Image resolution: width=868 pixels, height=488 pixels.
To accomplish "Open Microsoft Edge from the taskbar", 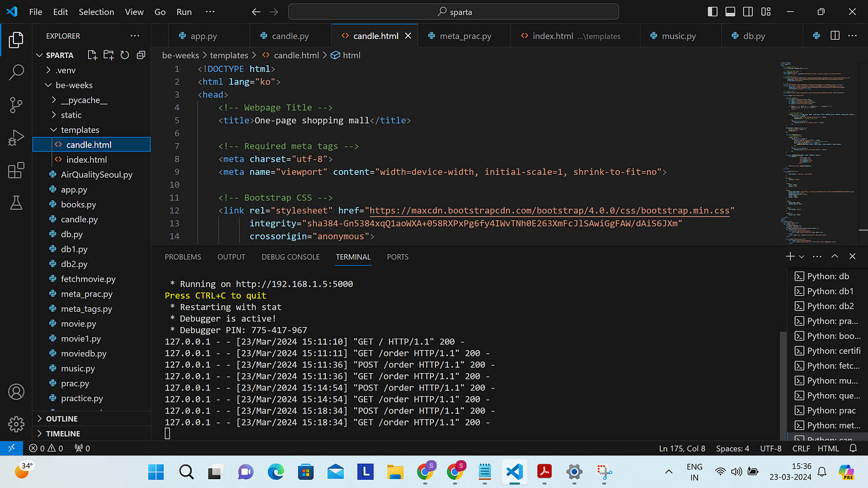I will 275,472.
